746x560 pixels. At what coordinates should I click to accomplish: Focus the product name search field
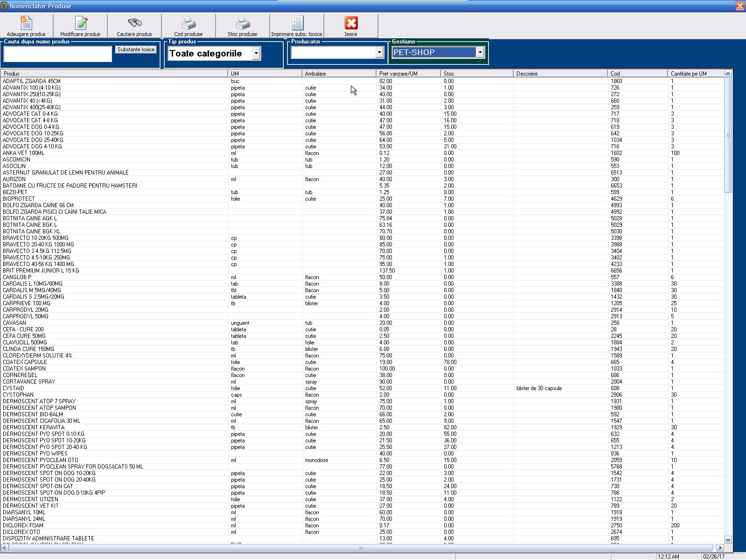tap(58, 54)
